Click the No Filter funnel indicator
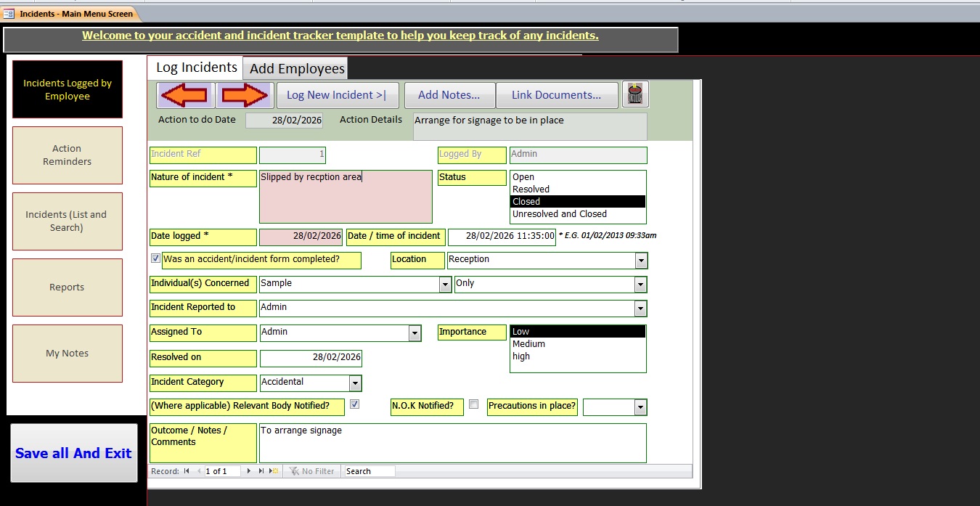 point(311,471)
